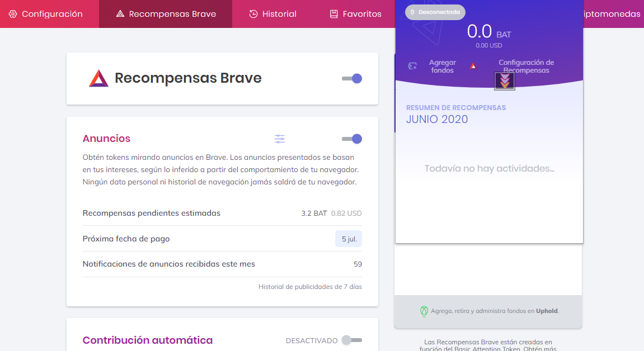The width and height of the screenshot is (644, 351).
Task: Click the 0.00 USD wallet balance
Action: (x=489, y=45)
